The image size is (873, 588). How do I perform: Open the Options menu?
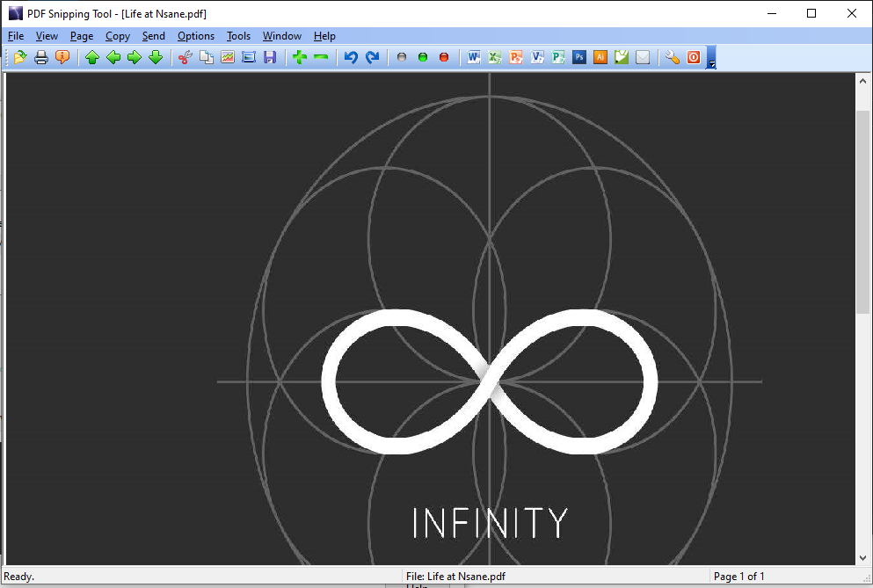coord(195,36)
